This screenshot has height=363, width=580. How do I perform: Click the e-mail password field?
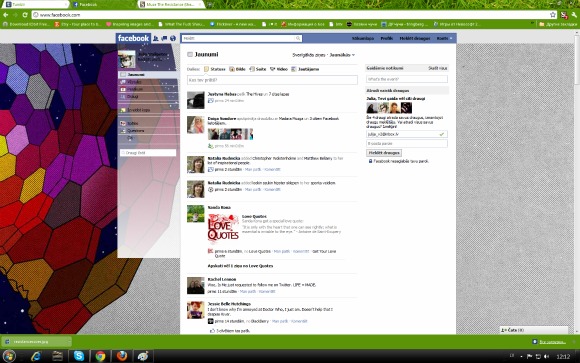click(407, 143)
